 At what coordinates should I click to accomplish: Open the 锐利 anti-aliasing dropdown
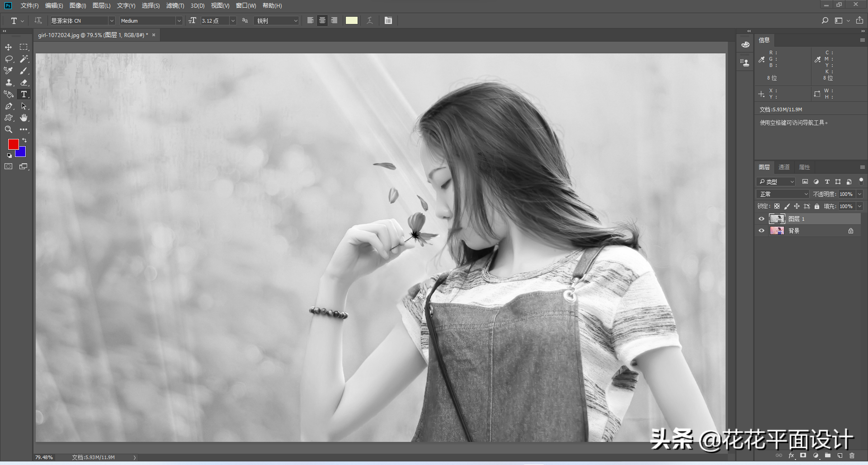click(x=277, y=21)
